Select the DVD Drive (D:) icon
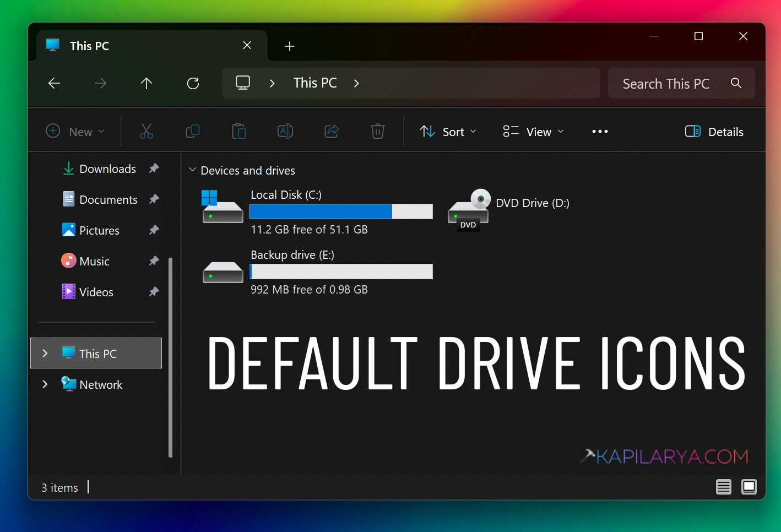Image resolution: width=781 pixels, height=532 pixels. 469,210
